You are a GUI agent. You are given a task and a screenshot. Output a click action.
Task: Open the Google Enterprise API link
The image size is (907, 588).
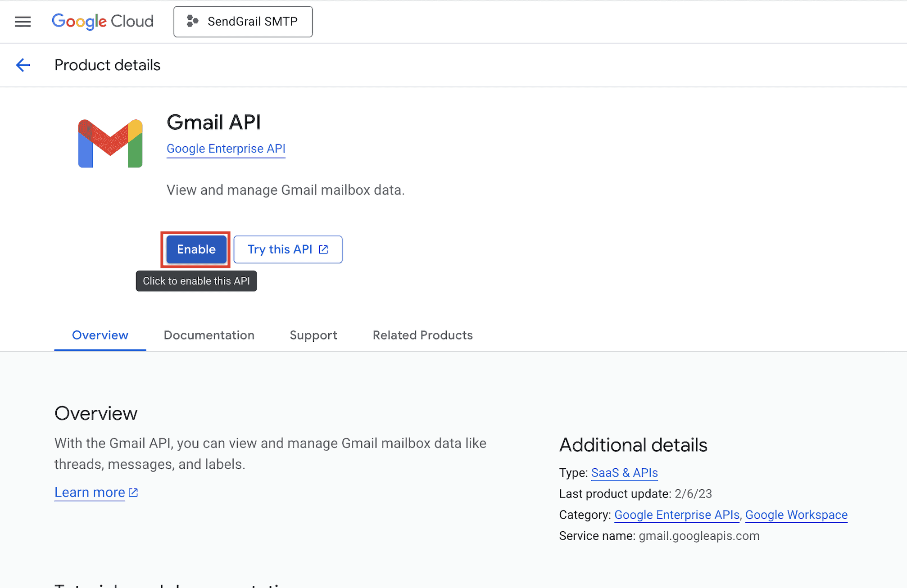pyautogui.click(x=226, y=149)
